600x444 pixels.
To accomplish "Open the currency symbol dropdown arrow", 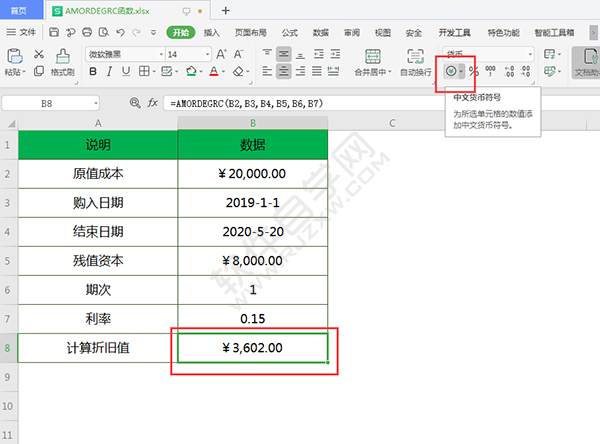I will tap(461, 71).
